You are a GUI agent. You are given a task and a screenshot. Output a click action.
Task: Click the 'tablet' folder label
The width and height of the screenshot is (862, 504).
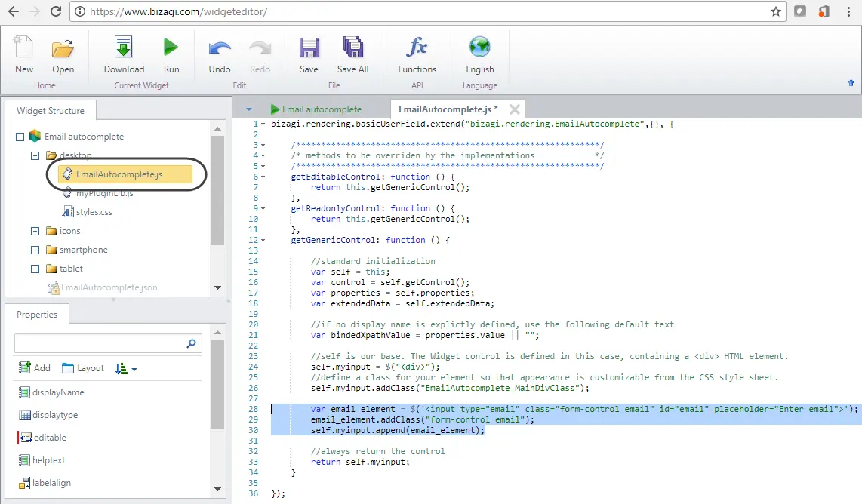point(71,268)
